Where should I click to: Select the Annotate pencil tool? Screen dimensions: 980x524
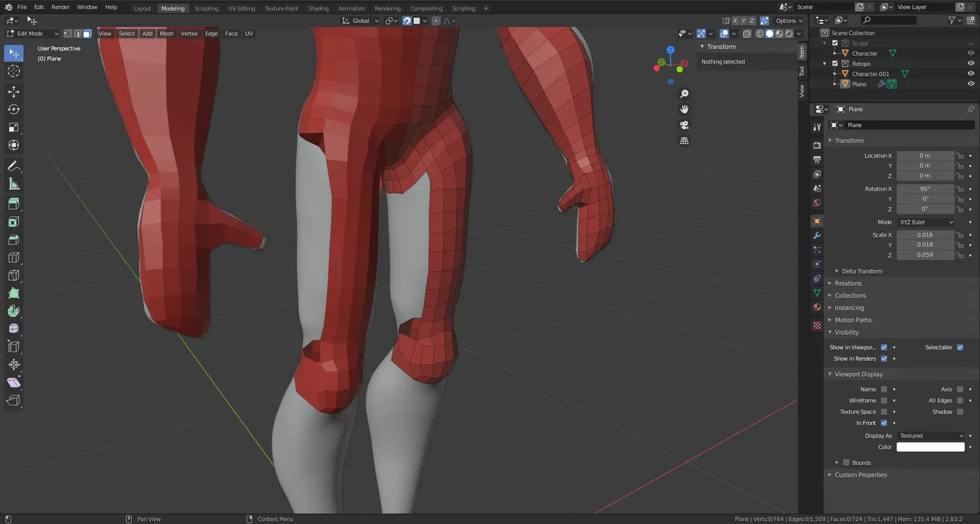pyautogui.click(x=14, y=166)
